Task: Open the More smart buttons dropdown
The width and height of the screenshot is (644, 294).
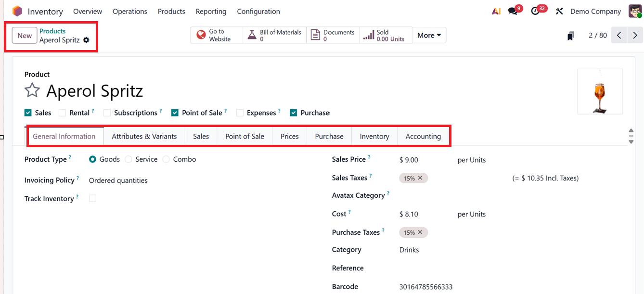Action: pos(428,35)
